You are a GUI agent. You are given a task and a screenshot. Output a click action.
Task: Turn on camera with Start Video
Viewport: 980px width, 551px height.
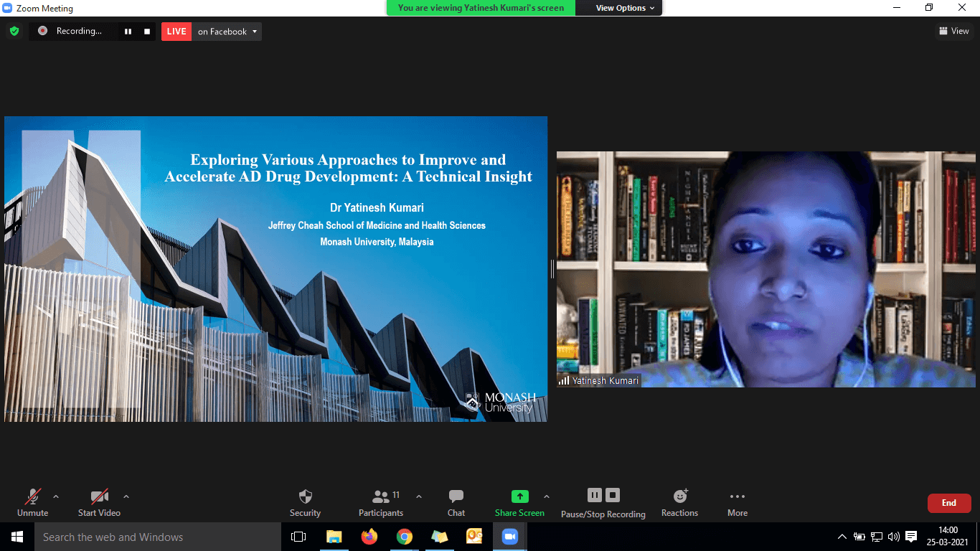(99, 503)
